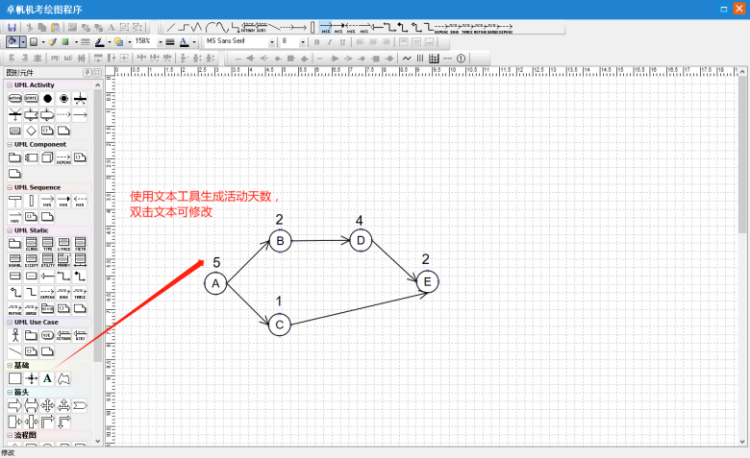Click the Save icon in toolbar
This screenshot has height=458, width=750.
(x=12, y=27)
